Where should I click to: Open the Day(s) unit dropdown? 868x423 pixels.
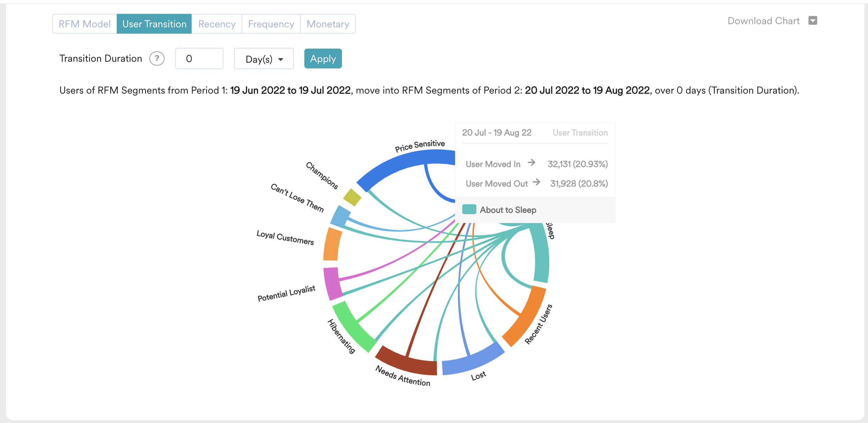pyautogui.click(x=264, y=59)
